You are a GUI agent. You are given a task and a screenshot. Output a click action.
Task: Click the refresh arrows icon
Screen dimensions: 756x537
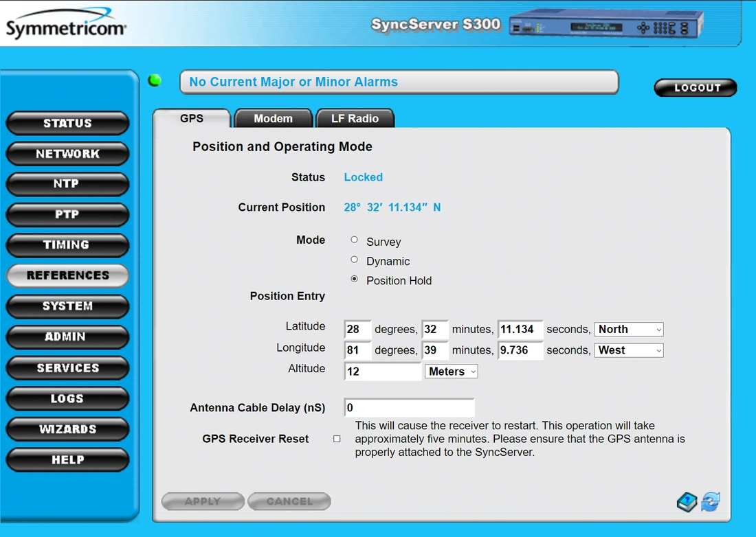(711, 502)
